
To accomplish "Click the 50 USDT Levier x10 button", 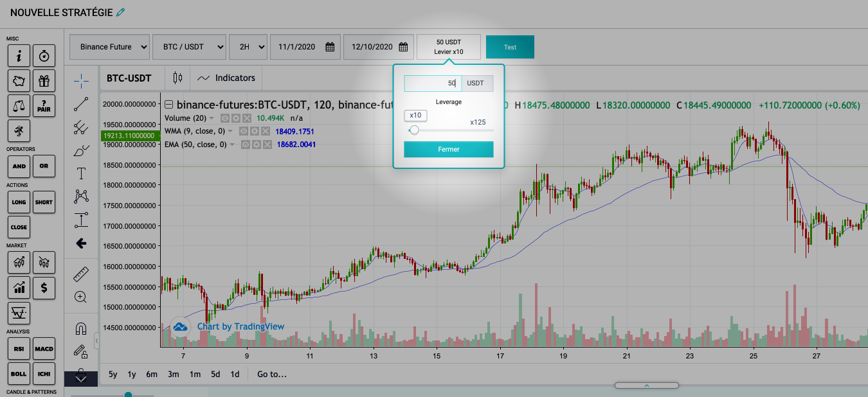I will coord(449,47).
